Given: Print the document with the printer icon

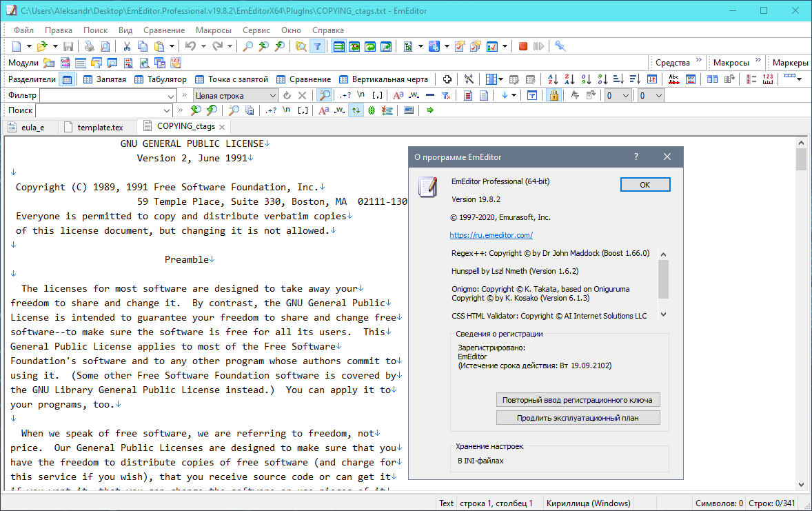Looking at the screenshot, I should coord(90,47).
